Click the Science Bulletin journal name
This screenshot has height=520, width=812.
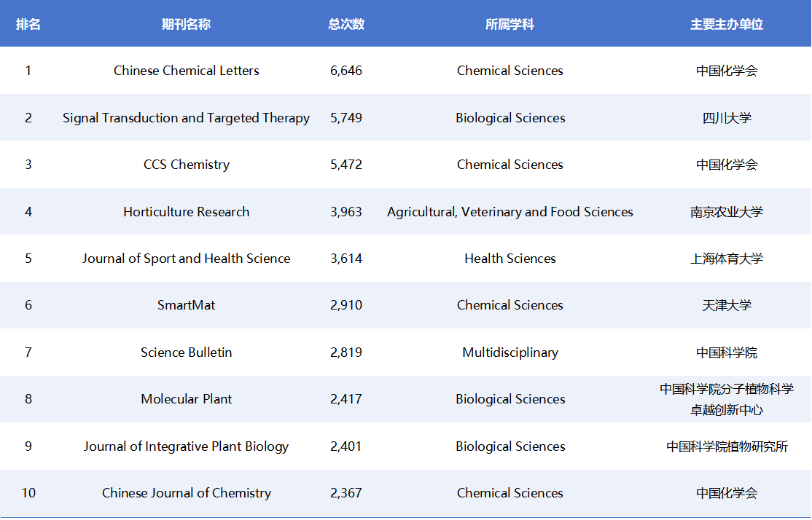[x=186, y=352]
